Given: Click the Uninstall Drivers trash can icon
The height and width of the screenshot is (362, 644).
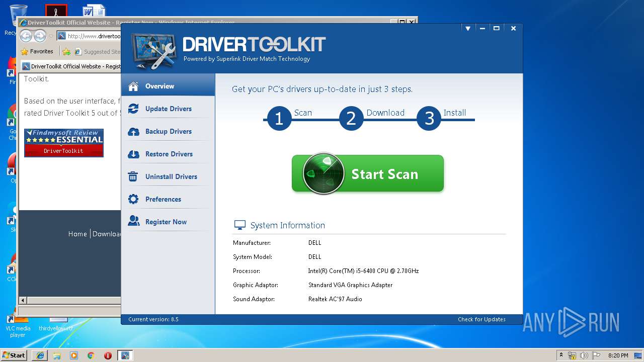Looking at the screenshot, I should click(133, 176).
